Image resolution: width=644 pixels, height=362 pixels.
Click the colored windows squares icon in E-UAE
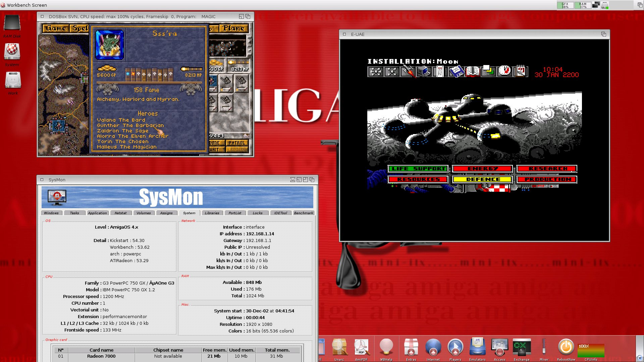pos(488,71)
